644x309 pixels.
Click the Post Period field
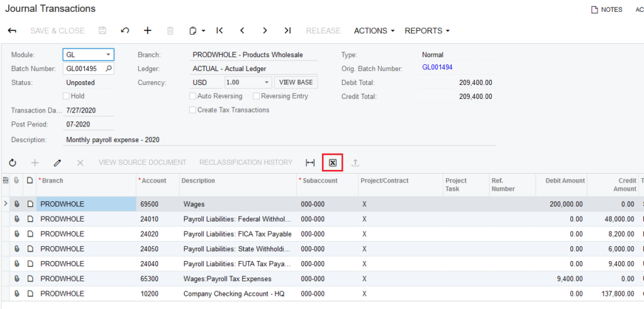(x=88, y=125)
